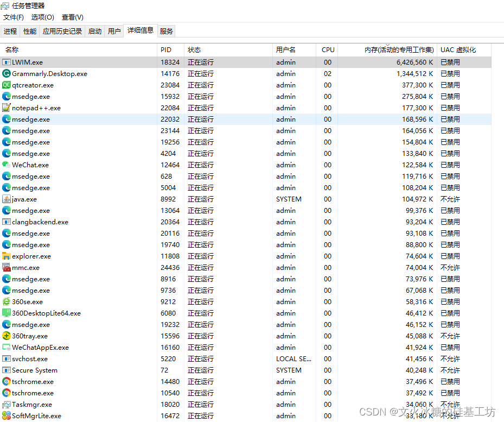Click tschrome.exe icon with PID 10540

pyautogui.click(x=7, y=393)
